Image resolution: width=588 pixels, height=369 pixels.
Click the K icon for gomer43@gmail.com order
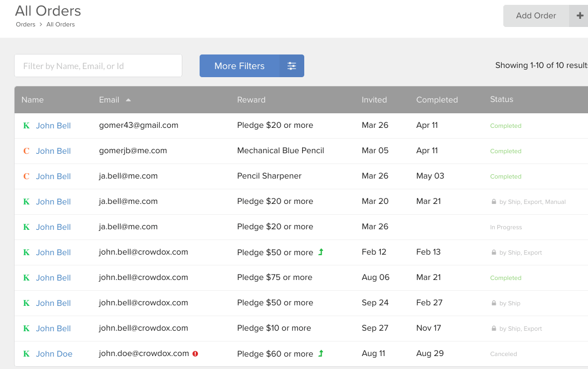pos(26,126)
